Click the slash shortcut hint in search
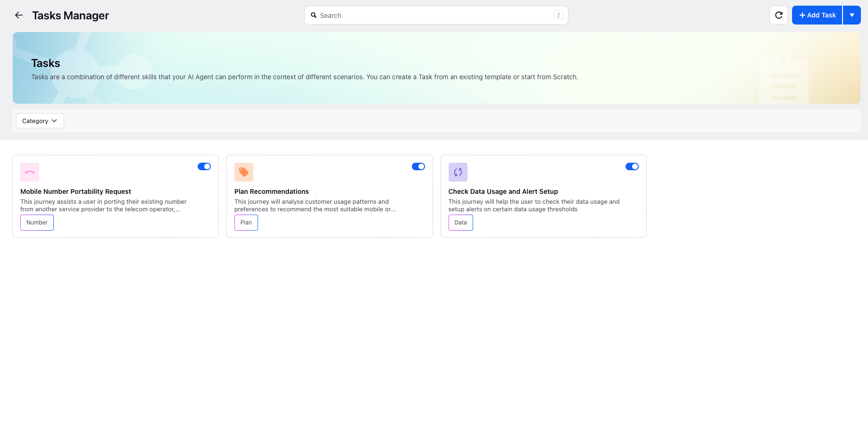The width and height of the screenshot is (868, 432). (x=559, y=15)
